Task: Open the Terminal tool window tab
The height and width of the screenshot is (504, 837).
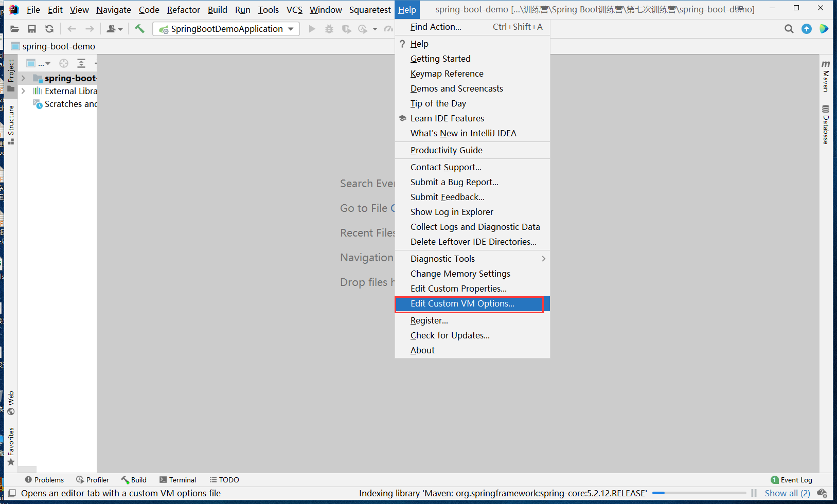Action: [178, 480]
